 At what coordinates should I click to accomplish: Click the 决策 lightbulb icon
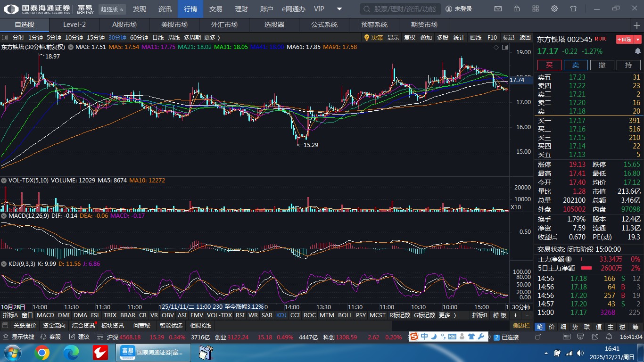367,38
